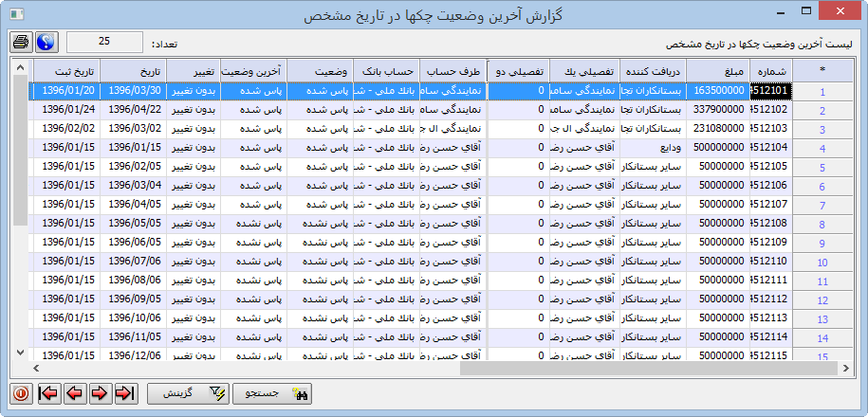868x417 pixels.
Task: Click the آخرين وضعيت column header
Action: coord(253,71)
